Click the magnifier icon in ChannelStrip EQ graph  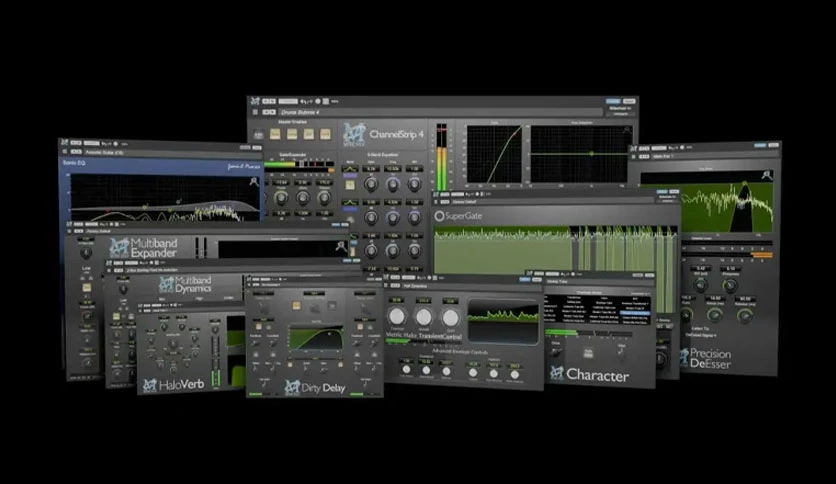point(628,130)
